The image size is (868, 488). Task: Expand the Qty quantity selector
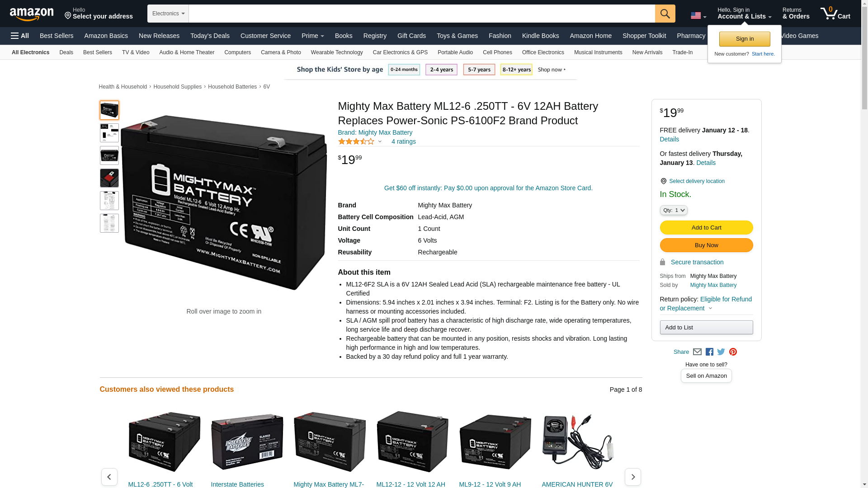click(x=674, y=210)
